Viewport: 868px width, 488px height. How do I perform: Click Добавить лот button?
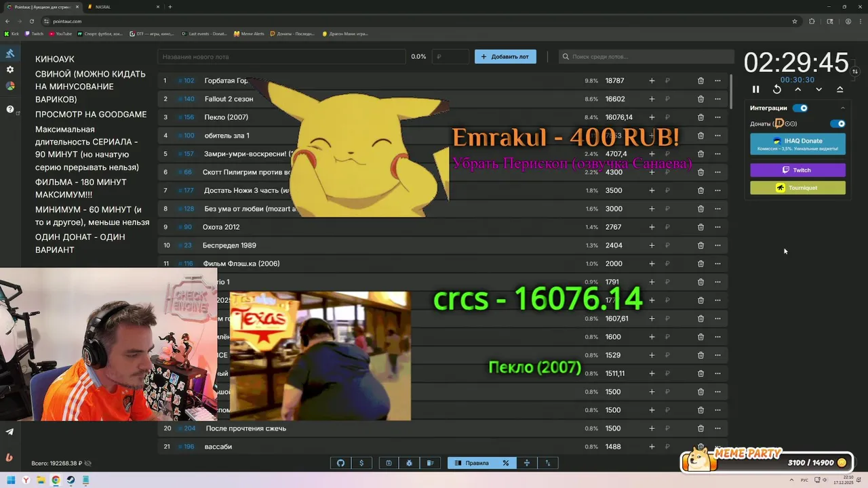505,57
